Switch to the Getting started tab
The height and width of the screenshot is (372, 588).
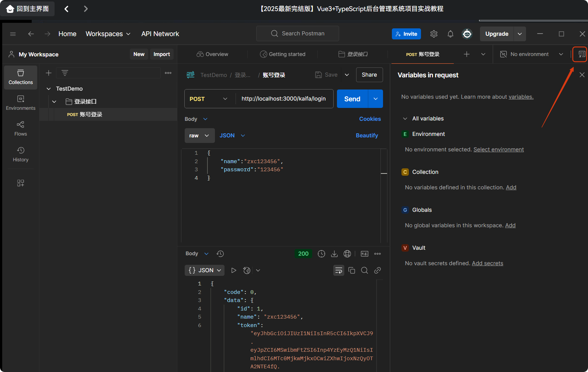(x=283, y=54)
